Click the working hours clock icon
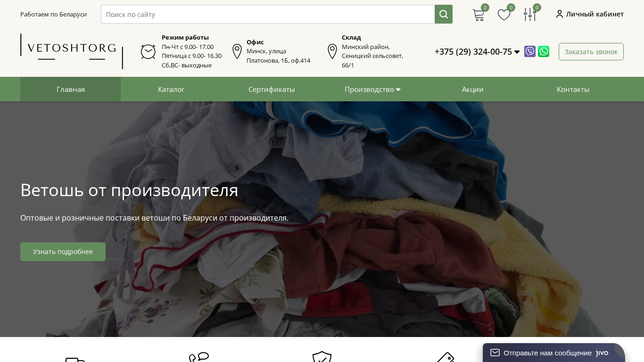Viewport: 644px width, 362px height. coord(148,51)
